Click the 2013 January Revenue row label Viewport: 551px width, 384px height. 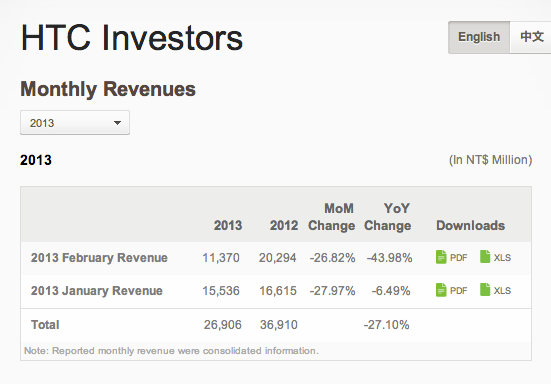pyautogui.click(x=97, y=291)
